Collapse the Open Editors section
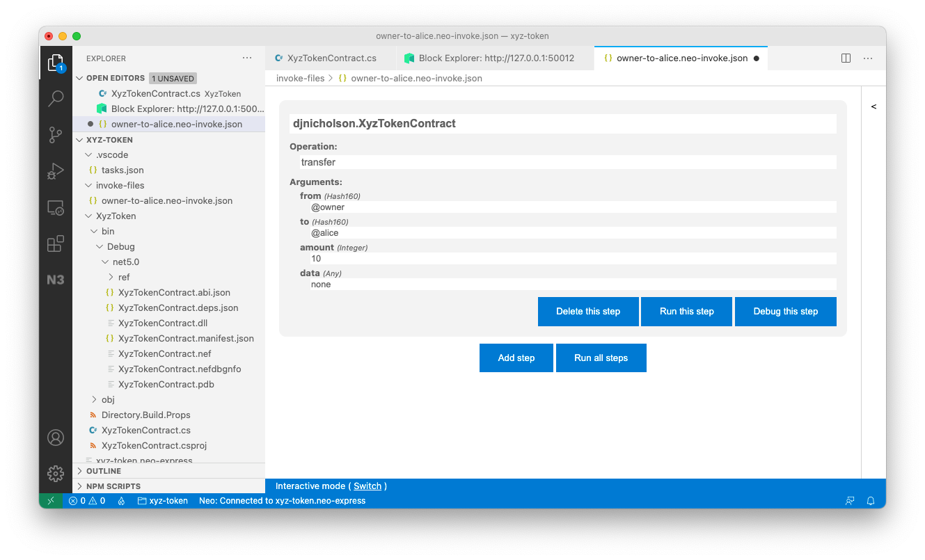This screenshot has height=560, width=925. pyautogui.click(x=80, y=78)
